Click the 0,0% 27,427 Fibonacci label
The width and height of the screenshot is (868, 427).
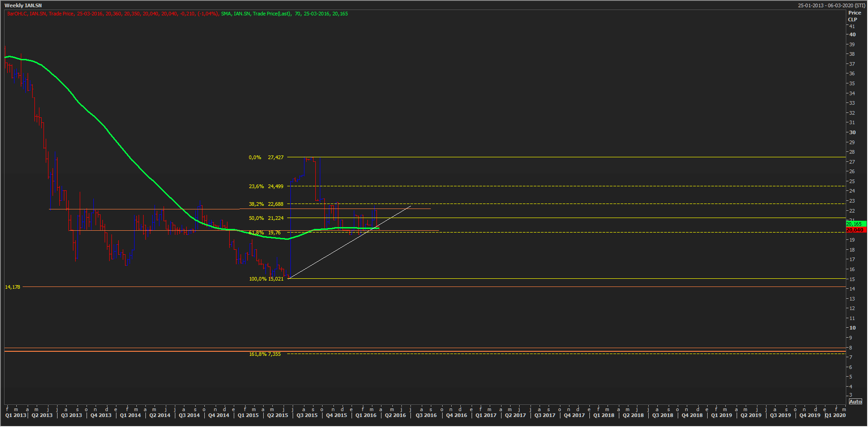coord(266,157)
